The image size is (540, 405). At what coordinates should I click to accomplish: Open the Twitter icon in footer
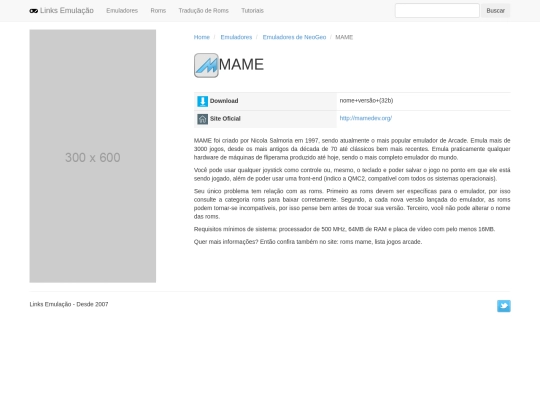(x=503, y=306)
